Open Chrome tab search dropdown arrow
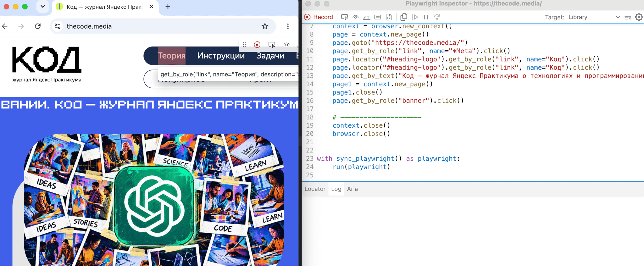The height and width of the screenshot is (266, 644). tap(43, 7)
